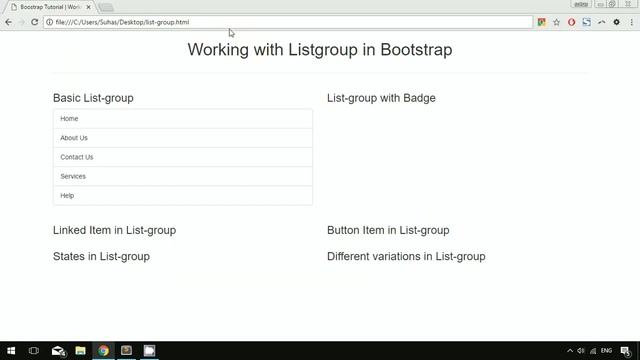Open the blue square extension icon
Viewport: 640px width, 360px height.
pyautogui.click(x=587, y=22)
